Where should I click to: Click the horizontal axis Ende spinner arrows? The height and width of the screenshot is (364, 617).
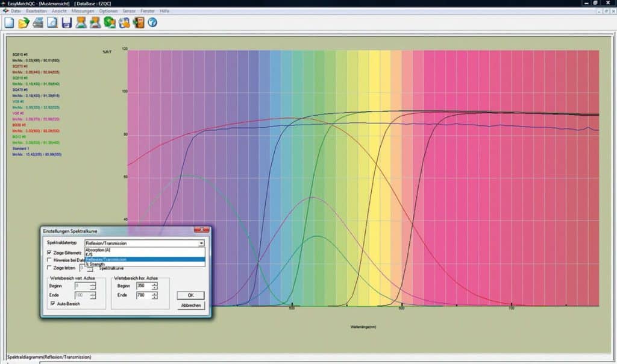point(155,295)
